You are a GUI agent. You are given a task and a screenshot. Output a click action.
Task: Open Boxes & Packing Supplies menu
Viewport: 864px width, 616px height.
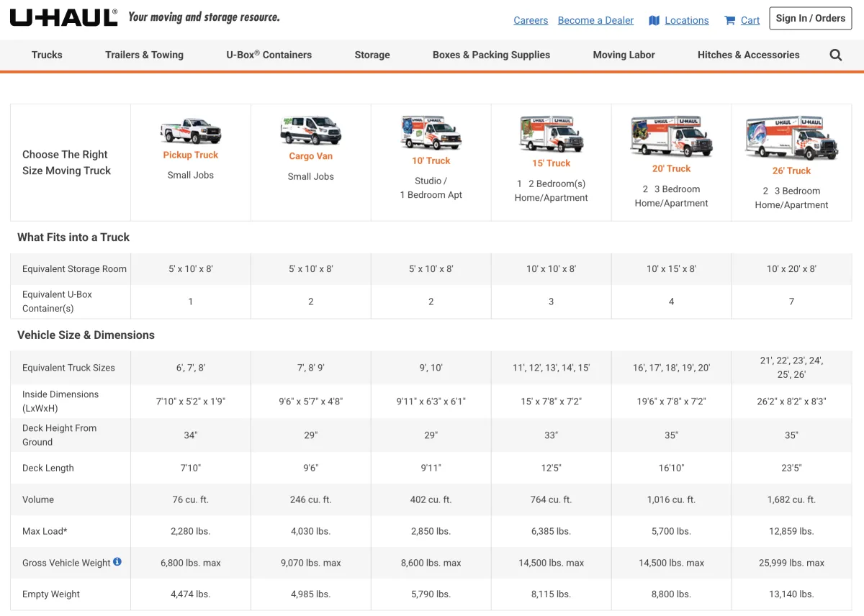click(x=491, y=55)
